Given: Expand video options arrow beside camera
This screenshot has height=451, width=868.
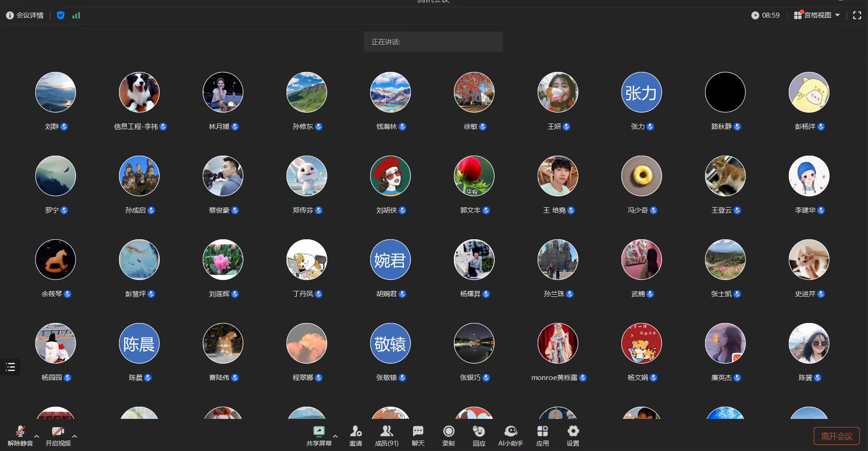Looking at the screenshot, I should pos(75,436).
